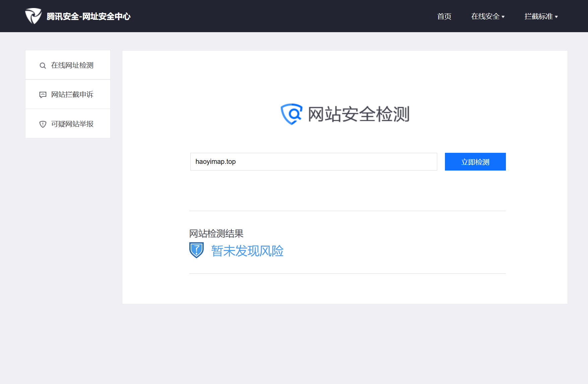Select 在线网址检测 in the sidebar
This screenshot has height=384, width=588.
coord(68,65)
